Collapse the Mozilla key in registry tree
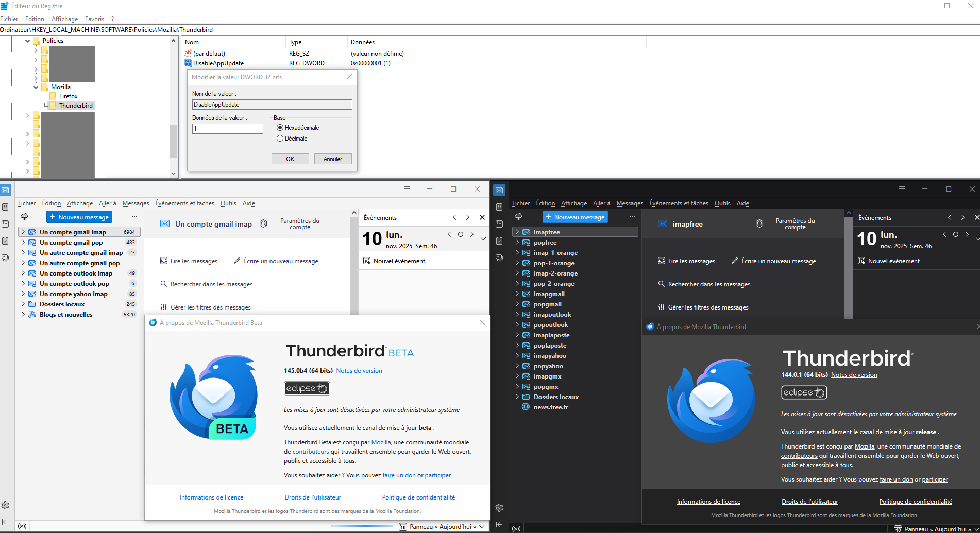This screenshot has height=533, width=980. click(36, 87)
